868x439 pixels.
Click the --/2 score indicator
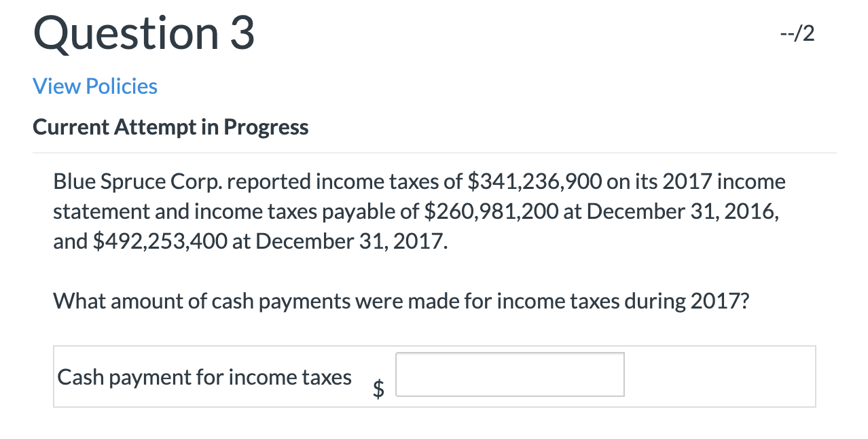(797, 33)
